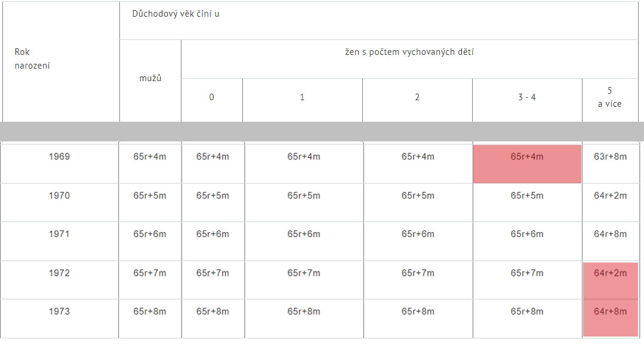The height and width of the screenshot is (358, 644).
Task: Select the red 64r+2m cell in 1972 row
Action: (611, 281)
